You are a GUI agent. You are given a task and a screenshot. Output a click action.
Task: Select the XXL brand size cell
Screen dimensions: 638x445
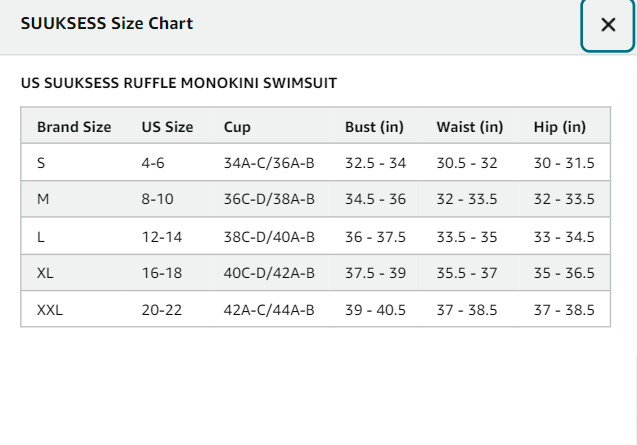pyautogui.click(x=74, y=310)
